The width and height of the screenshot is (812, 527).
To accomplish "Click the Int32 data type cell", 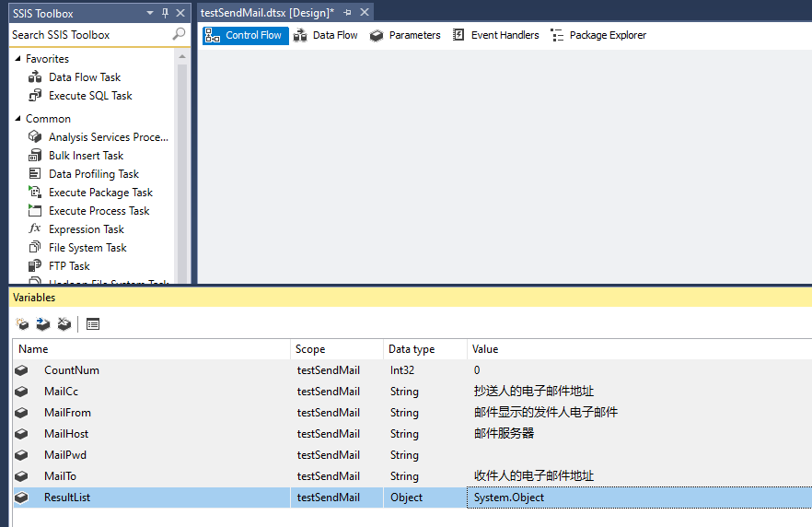I will [x=425, y=370].
